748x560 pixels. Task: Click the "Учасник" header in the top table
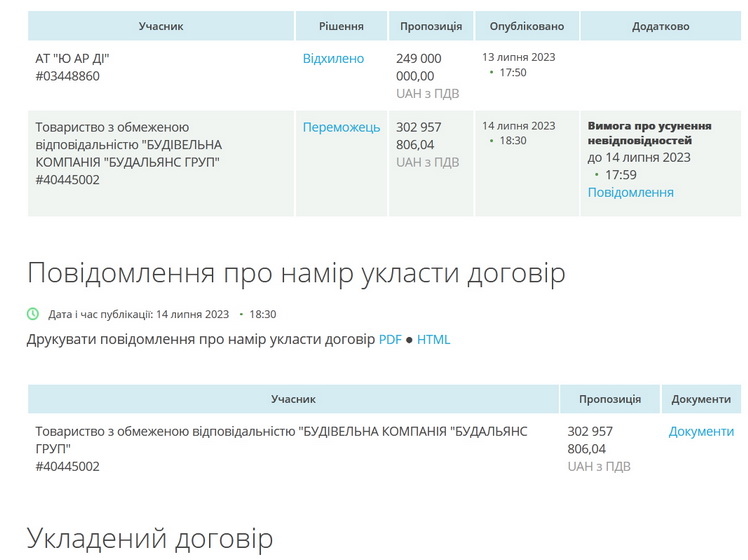[161, 26]
